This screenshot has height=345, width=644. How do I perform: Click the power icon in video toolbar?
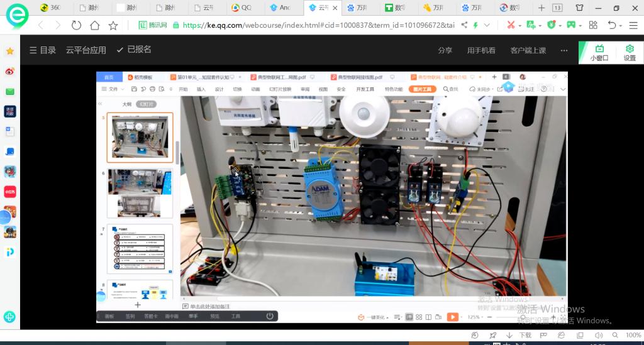(x=270, y=316)
